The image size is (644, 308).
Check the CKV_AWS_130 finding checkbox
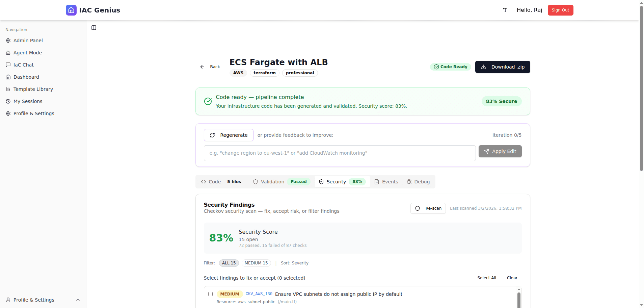click(210, 294)
